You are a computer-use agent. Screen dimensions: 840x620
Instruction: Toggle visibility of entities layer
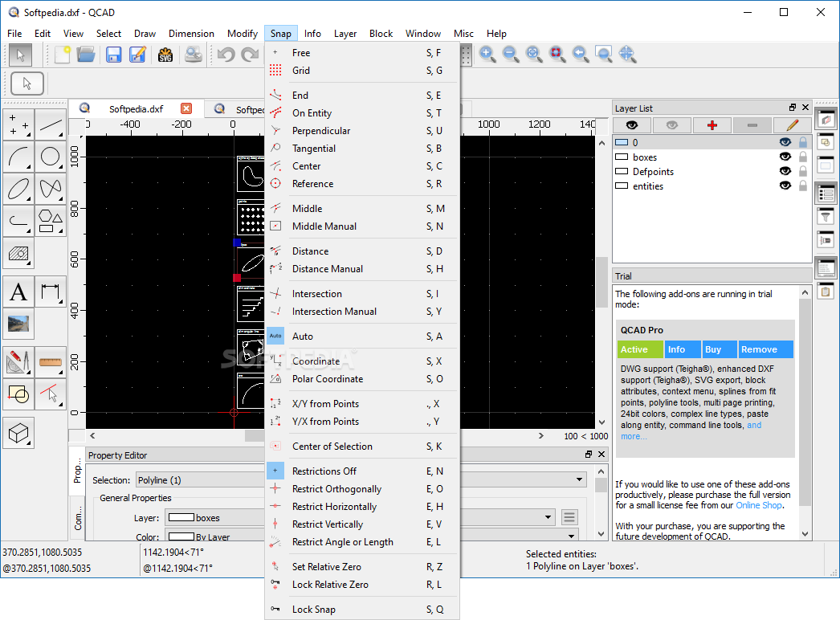click(785, 186)
